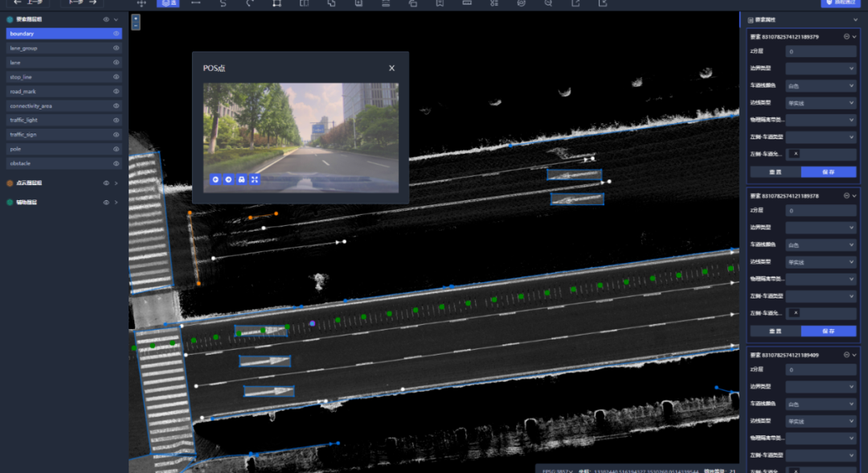This screenshot has height=473, width=868.
Task: Click gray reset button in second element card
Action: pyautogui.click(x=776, y=331)
